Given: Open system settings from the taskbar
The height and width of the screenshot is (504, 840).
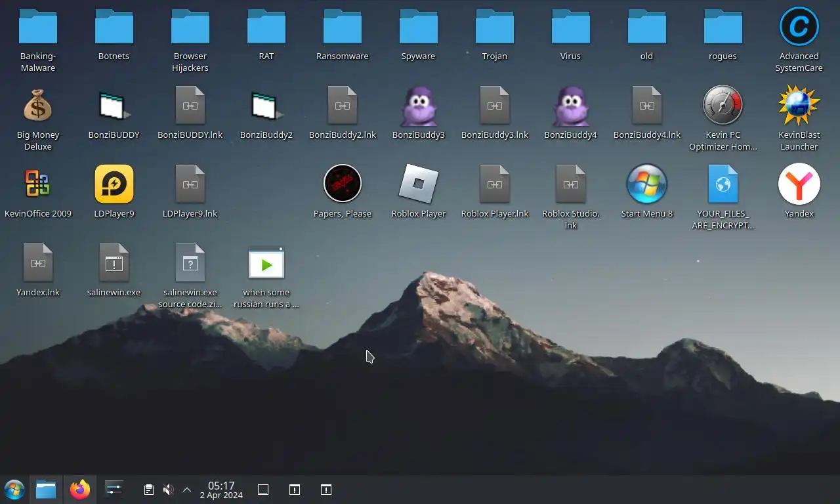Looking at the screenshot, I should click(x=114, y=490).
